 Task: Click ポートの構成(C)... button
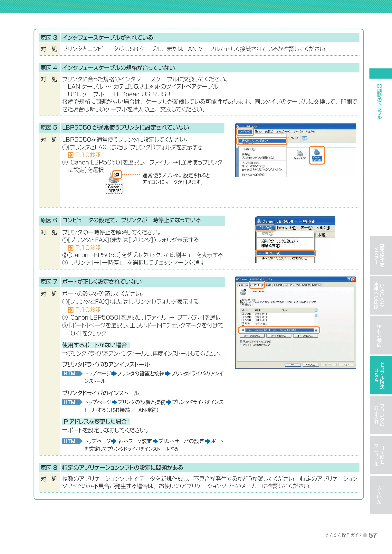coord(305,336)
